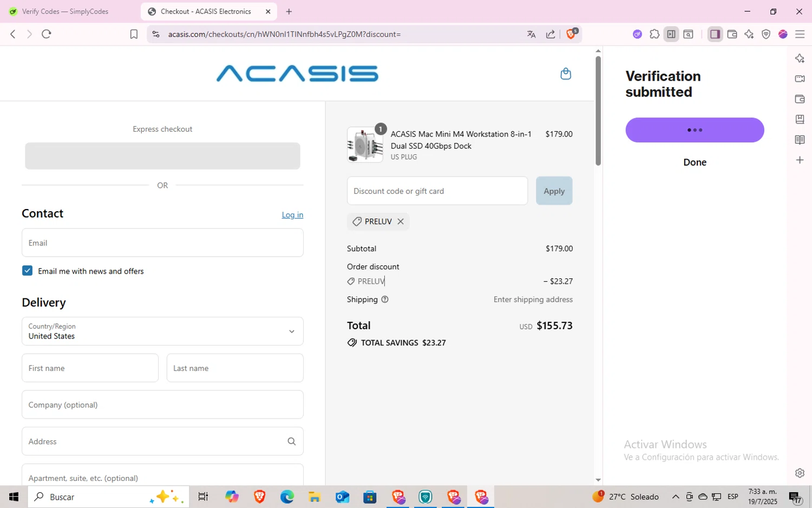The image size is (812, 508).
Task: Open the Windows Start menu
Action: 14,497
